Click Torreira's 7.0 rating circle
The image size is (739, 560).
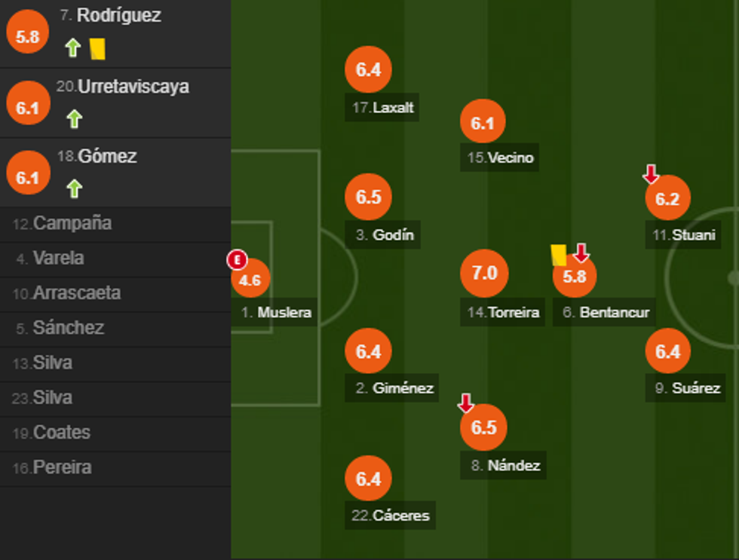(x=484, y=273)
